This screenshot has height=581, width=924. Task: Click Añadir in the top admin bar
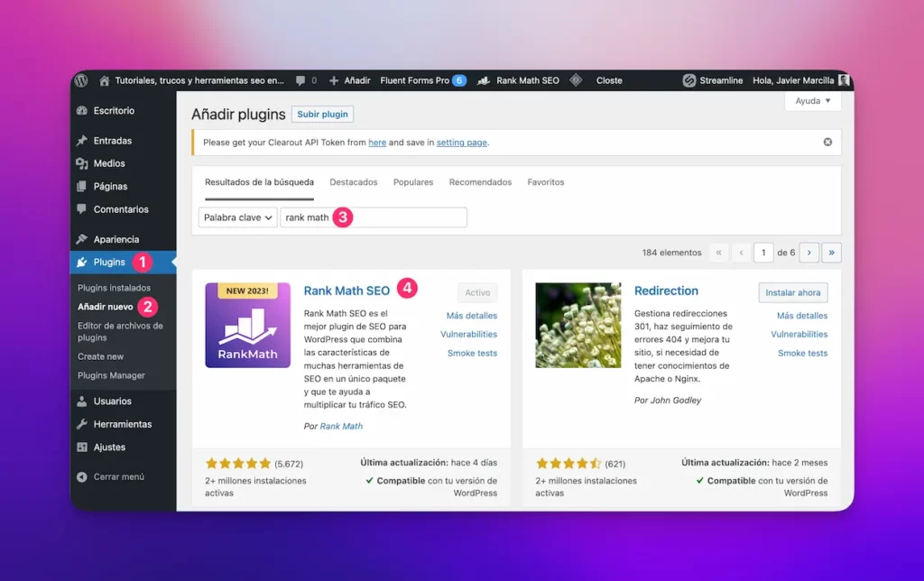tap(350, 80)
